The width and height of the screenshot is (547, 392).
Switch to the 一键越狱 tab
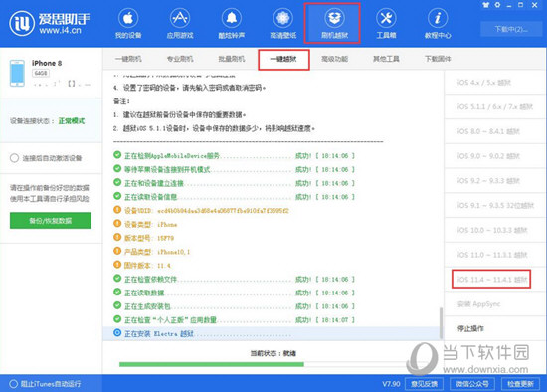tap(283, 59)
